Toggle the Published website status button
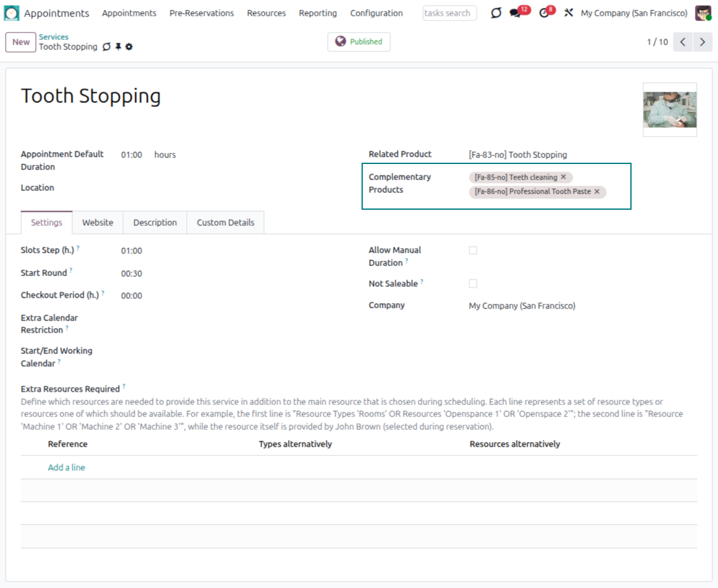 click(x=359, y=42)
